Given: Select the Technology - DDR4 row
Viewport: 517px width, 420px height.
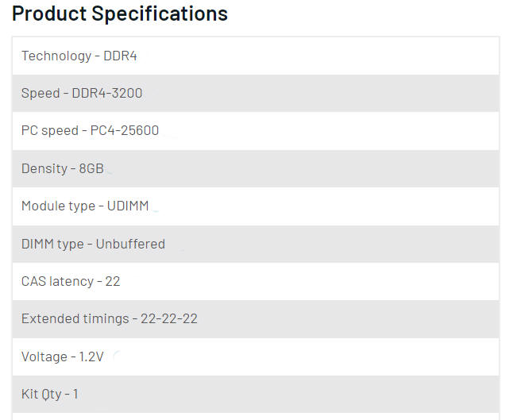Looking at the screenshot, I should pyautogui.click(x=256, y=56).
